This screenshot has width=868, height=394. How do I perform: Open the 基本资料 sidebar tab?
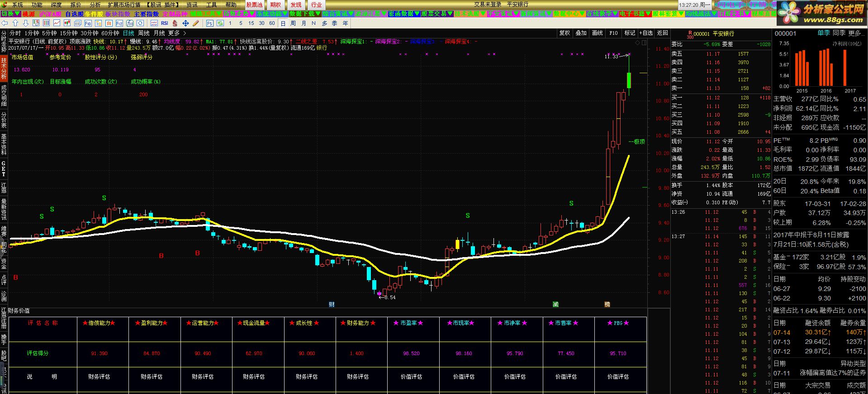[x=4, y=144]
